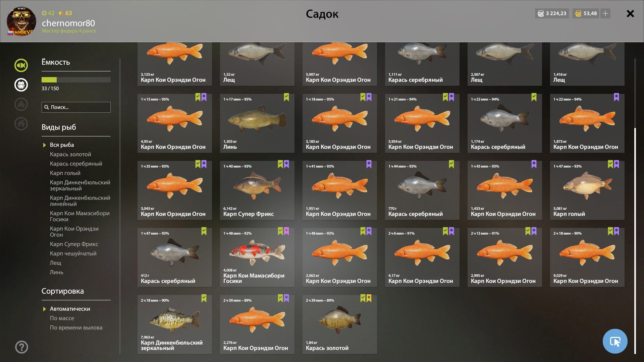Sort by По времени вылова

point(76,327)
